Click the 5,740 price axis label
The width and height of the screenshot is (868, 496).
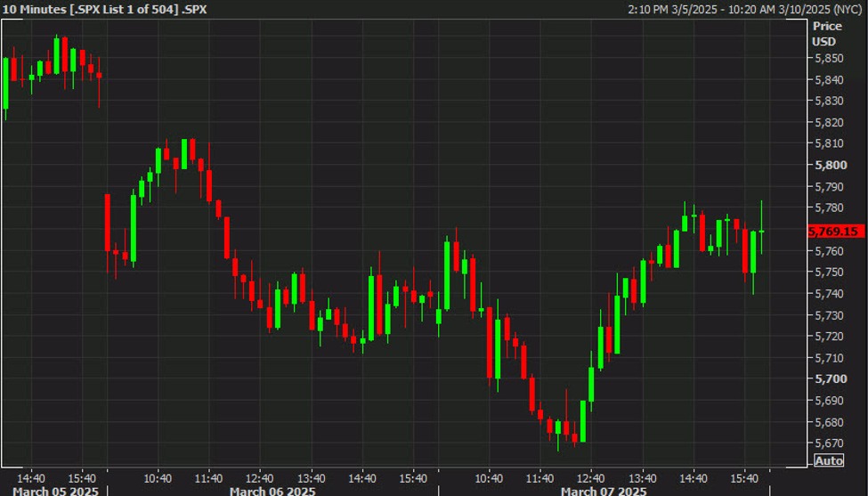[829, 294]
